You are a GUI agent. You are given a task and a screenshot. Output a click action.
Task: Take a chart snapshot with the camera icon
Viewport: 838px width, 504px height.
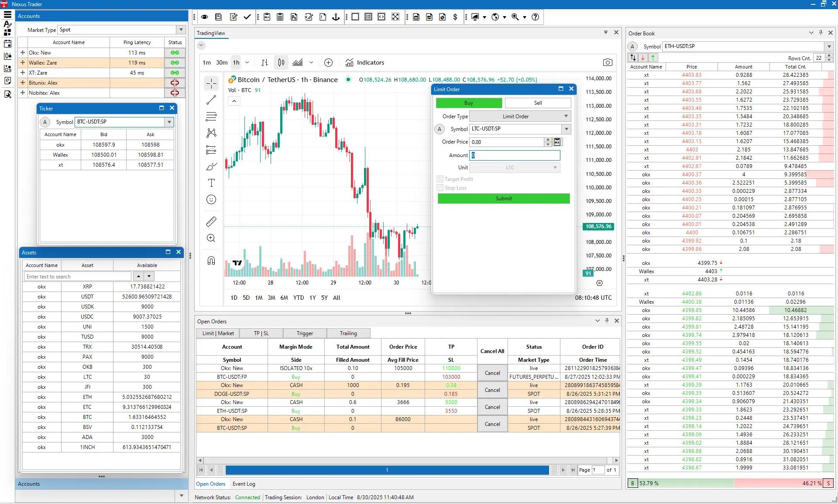coord(608,62)
